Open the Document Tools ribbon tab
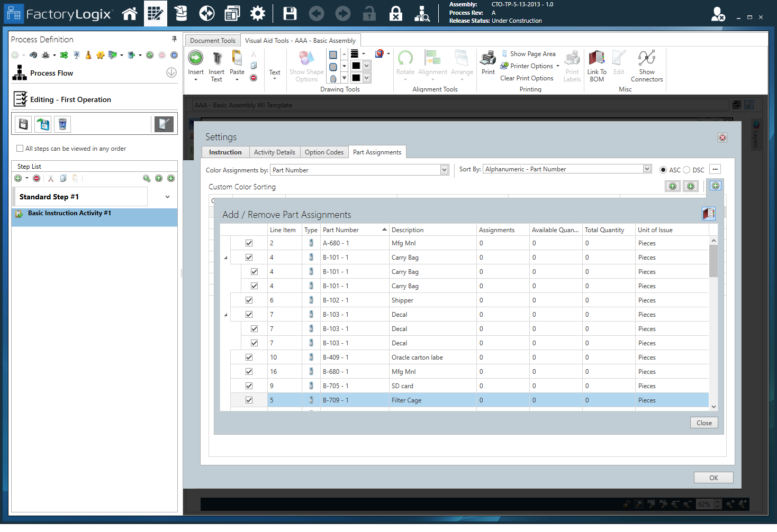Image resolution: width=777 pixels, height=532 pixels. pos(212,41)
